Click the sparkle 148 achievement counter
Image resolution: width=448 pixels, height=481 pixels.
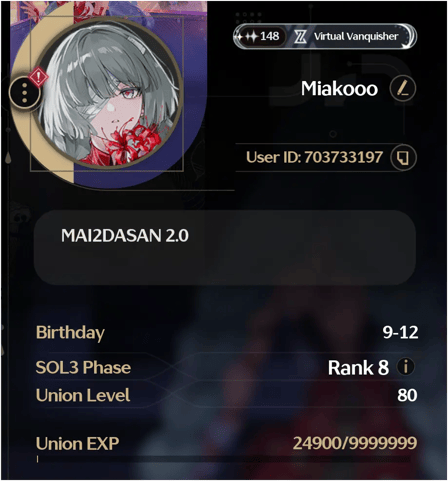click(260, 36)
